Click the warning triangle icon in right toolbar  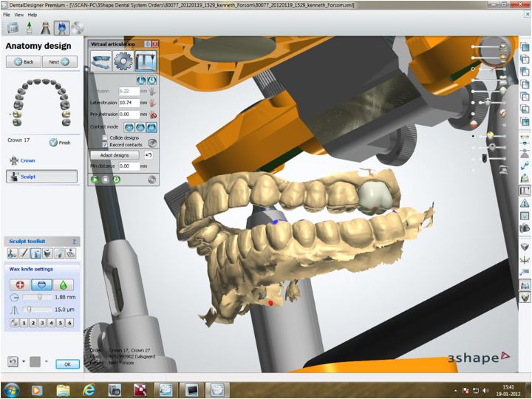tap(525, 203)
